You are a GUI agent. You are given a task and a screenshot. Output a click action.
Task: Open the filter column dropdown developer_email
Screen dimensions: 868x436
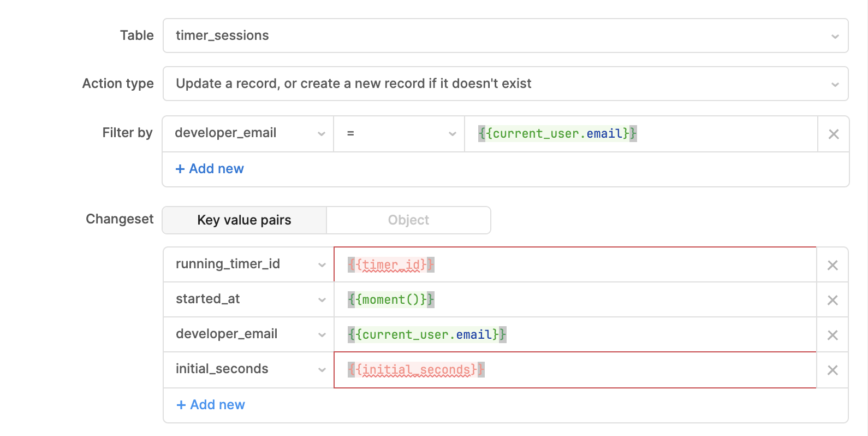click(248, 133)
